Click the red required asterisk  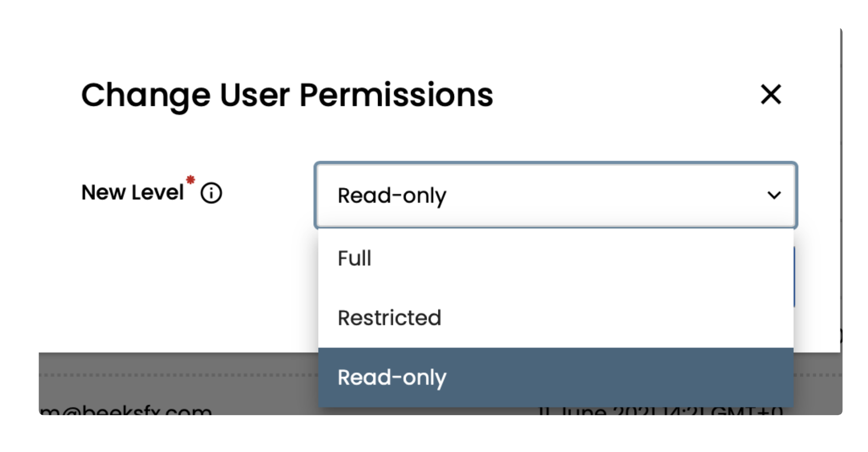(x=191, y=180)
